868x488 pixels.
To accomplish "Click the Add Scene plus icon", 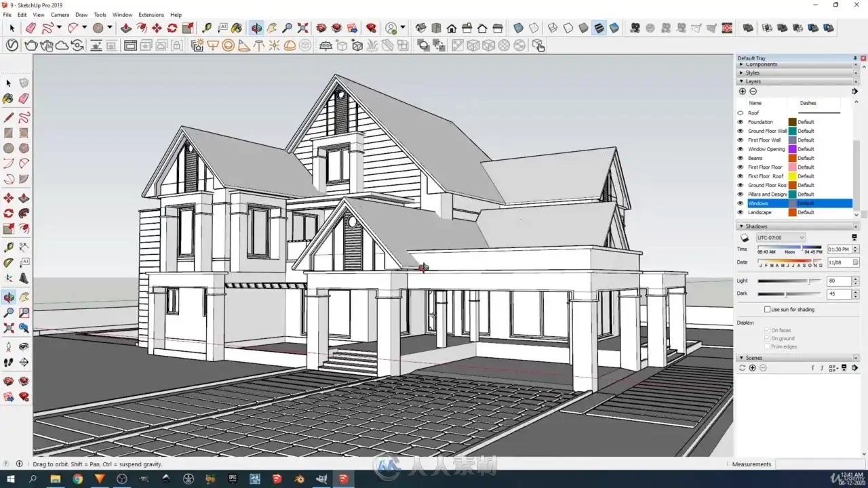I will click(x=752, y=367).
